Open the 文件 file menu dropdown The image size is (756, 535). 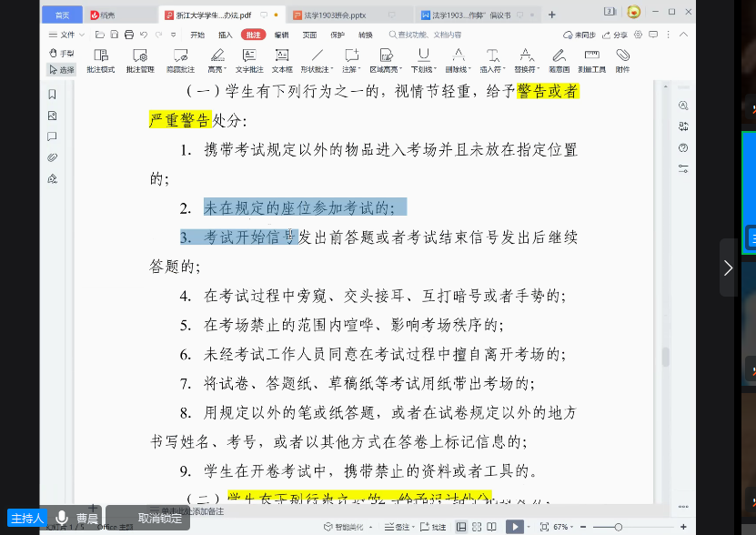[66, 35]
